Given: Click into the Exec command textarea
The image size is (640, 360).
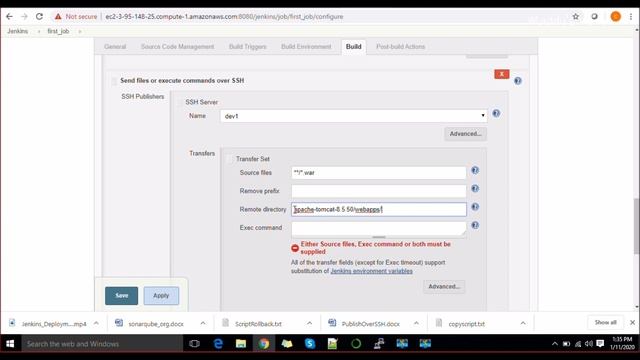Looking at the screenshot, I should 379,229.
